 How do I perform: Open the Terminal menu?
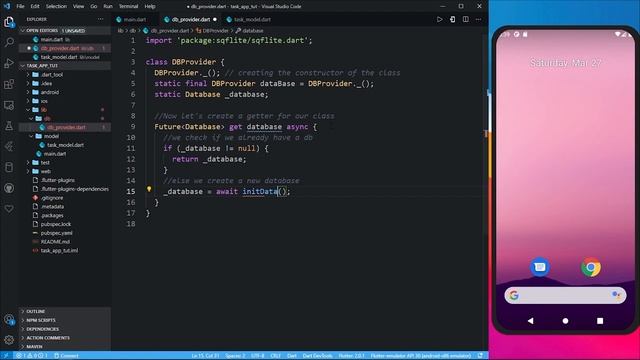pos(129,6)
